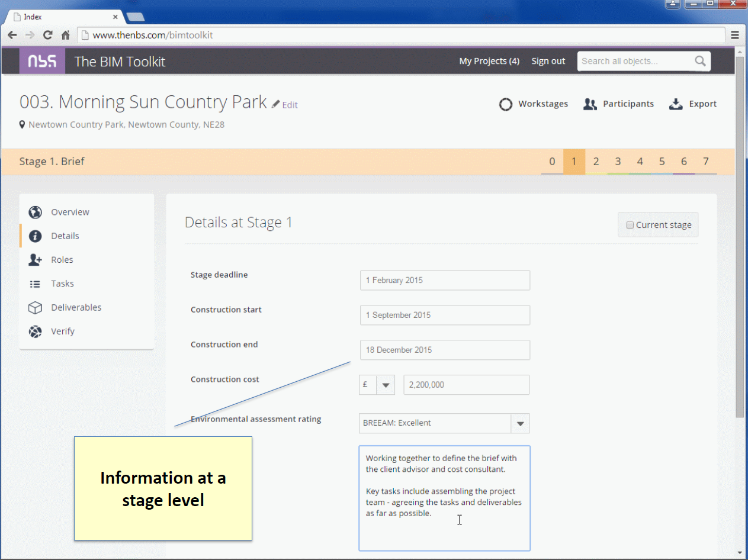748x560 pixels.
Task: Select stage 1 tab
Action: click(574, 162)
